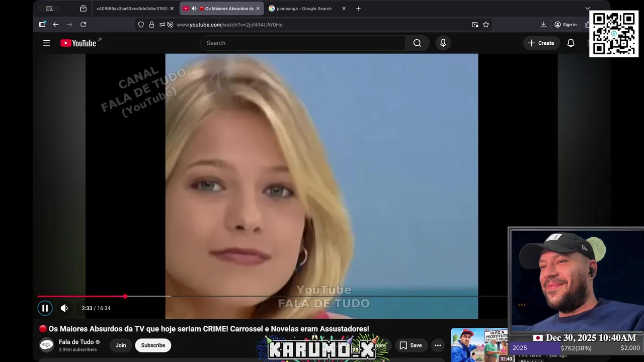Open the browser downloads arrow

pyautogui.click(x=543, y=25)
